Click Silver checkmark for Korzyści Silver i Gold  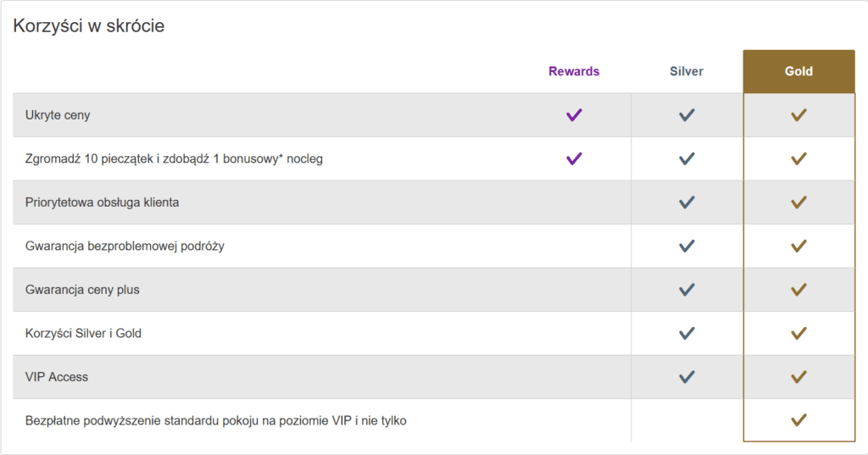pyautogui.click(x=687, y=333)
